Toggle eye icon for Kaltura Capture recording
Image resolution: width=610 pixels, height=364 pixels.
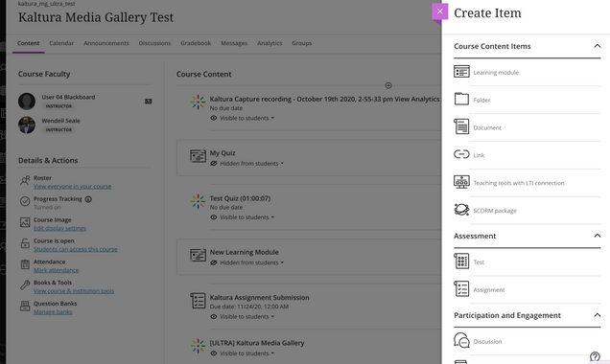click(x=214, y=118)
